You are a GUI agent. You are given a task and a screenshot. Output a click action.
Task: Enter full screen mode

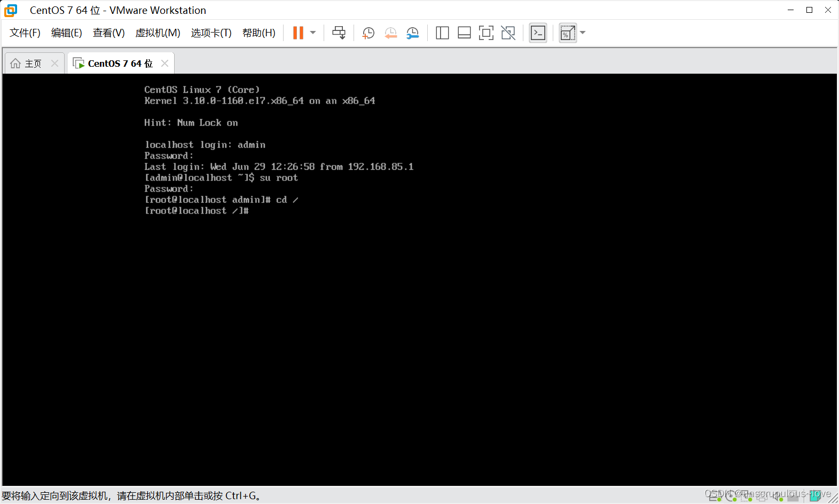486,33
